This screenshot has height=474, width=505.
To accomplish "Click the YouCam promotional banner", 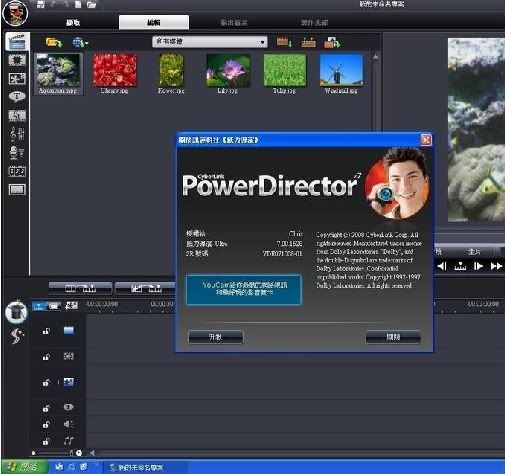I will [244, 289].
